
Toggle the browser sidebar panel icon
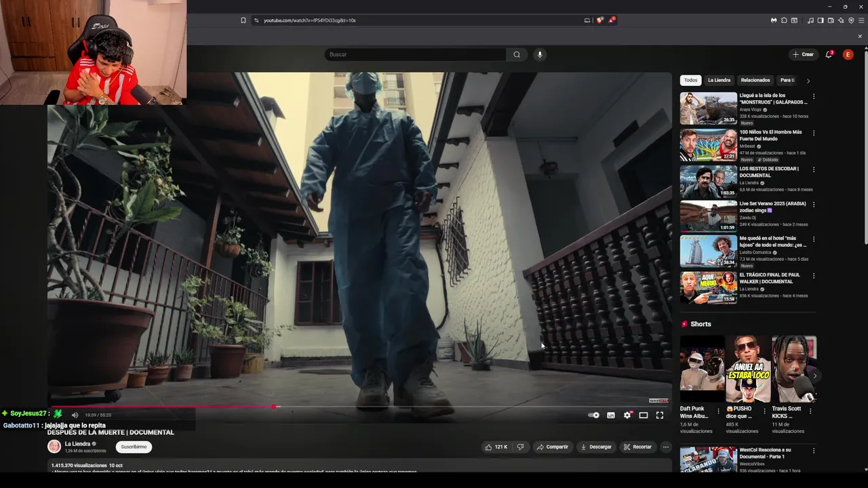(x=821, y=20)
